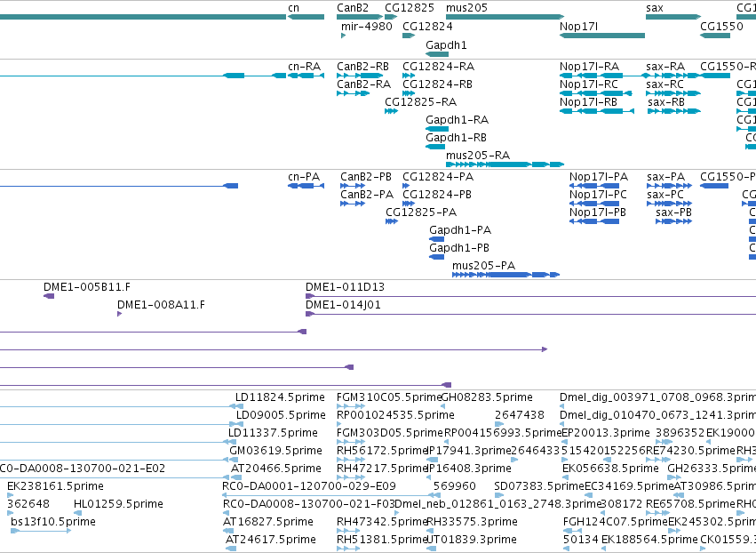The image size is (756, 553).
Task: Click the CG12824-RA transcript label
Action: [438, 66]
